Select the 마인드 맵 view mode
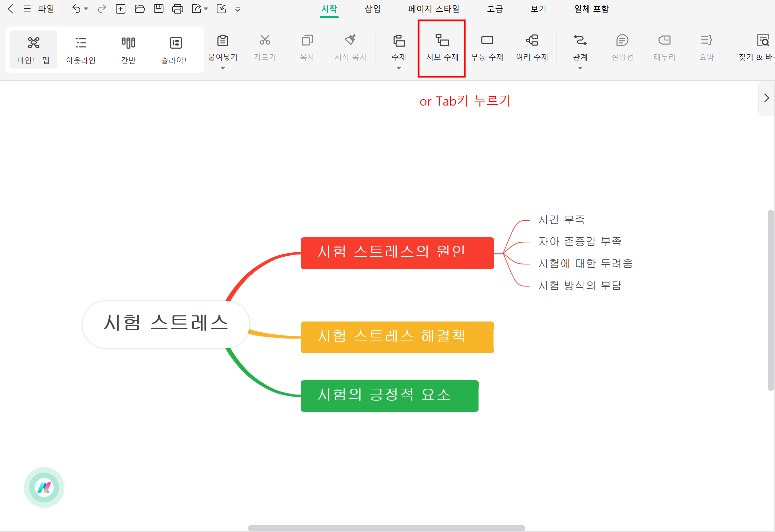Screen dimensions: 775x532 33,50
